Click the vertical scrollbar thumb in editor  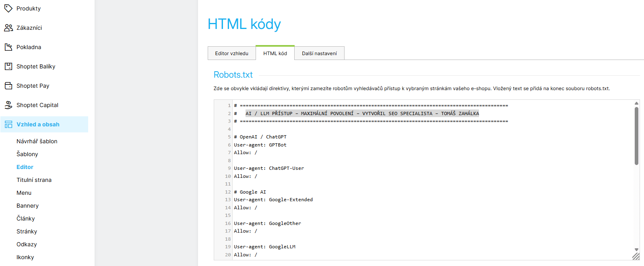click(x=636, y=136)
